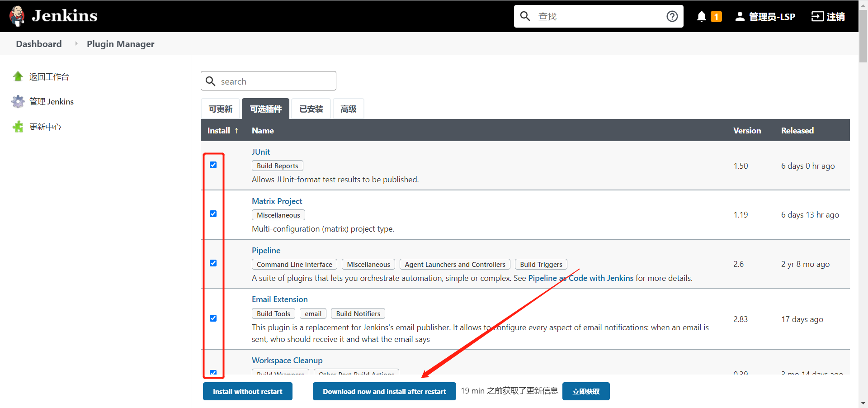Click the search help question-mark icon
868x408 pixels.
pyautogui.click(x=672, y=16)
